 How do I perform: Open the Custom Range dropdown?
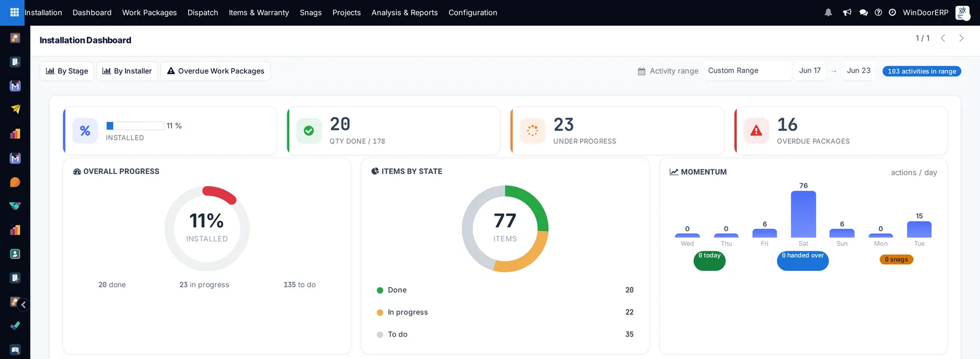coord(747,71)
